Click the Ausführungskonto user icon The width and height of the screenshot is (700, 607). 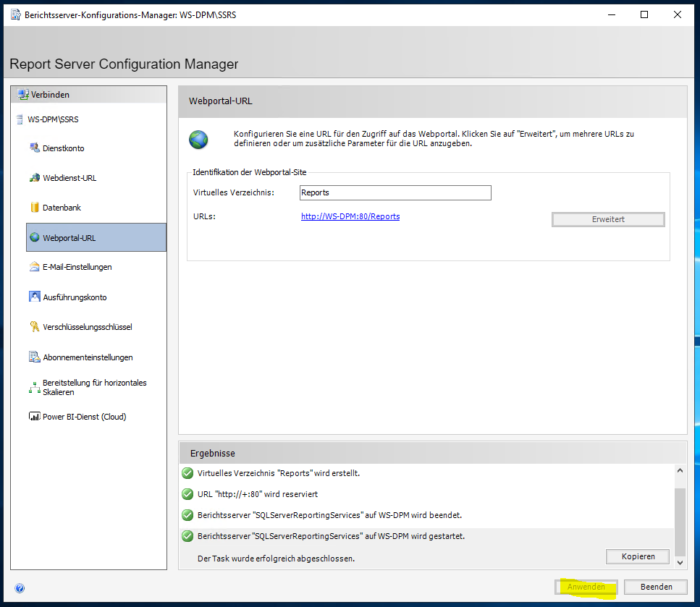pos(34,297)
